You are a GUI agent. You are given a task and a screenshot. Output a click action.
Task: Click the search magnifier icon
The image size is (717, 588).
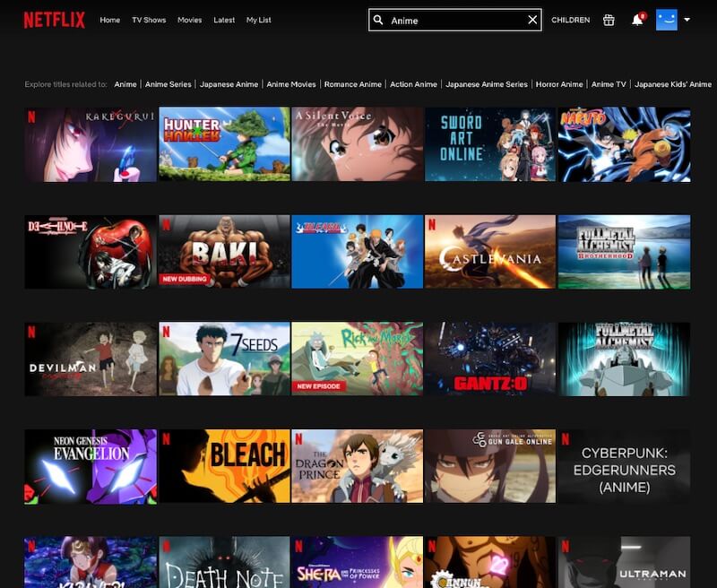click(378, 20)
